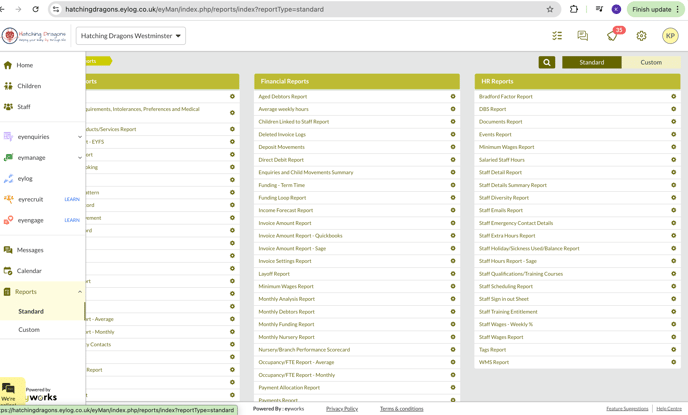688x415 pixels.
Task: Click gear icon for Monthly Nursery Report
Action: pos(453,337)
